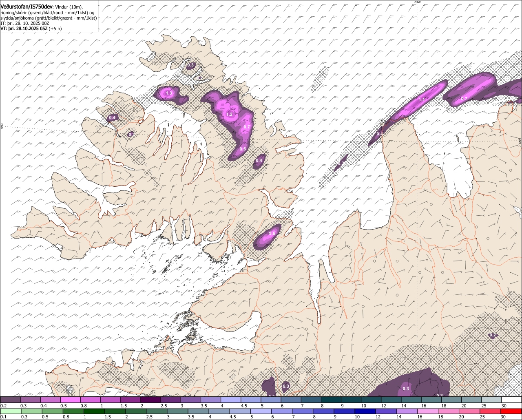Select light gray upper legend swatch for 25–30
Viewport: 522px width, 420px height.
(x=492, y=400)
